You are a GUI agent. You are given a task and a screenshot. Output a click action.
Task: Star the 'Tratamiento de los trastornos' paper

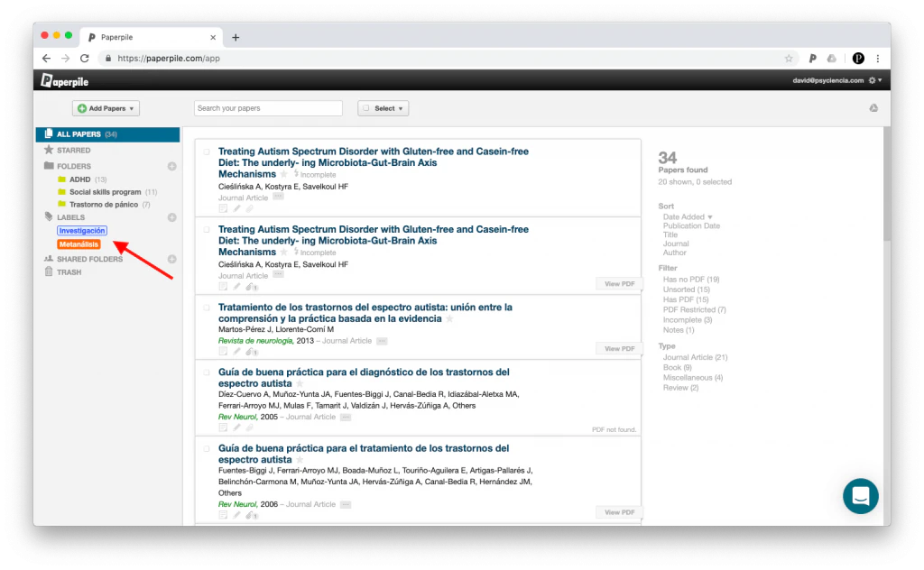(449, 318)
